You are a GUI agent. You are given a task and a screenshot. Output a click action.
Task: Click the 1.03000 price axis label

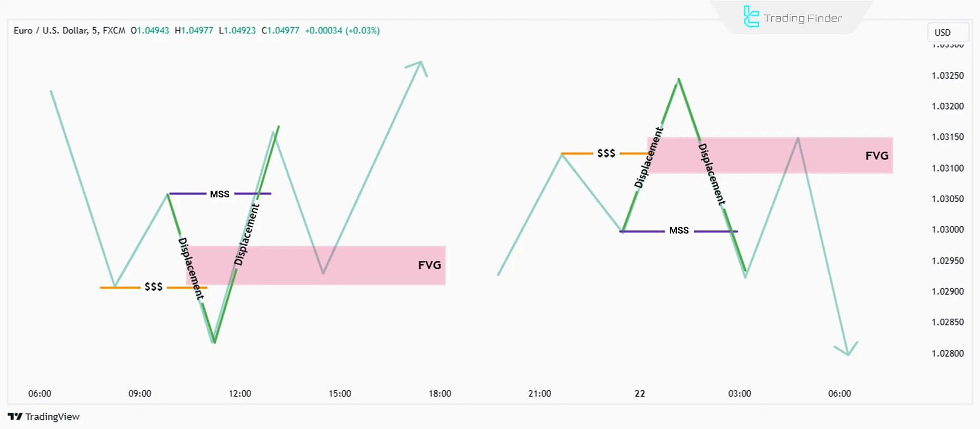947,230
